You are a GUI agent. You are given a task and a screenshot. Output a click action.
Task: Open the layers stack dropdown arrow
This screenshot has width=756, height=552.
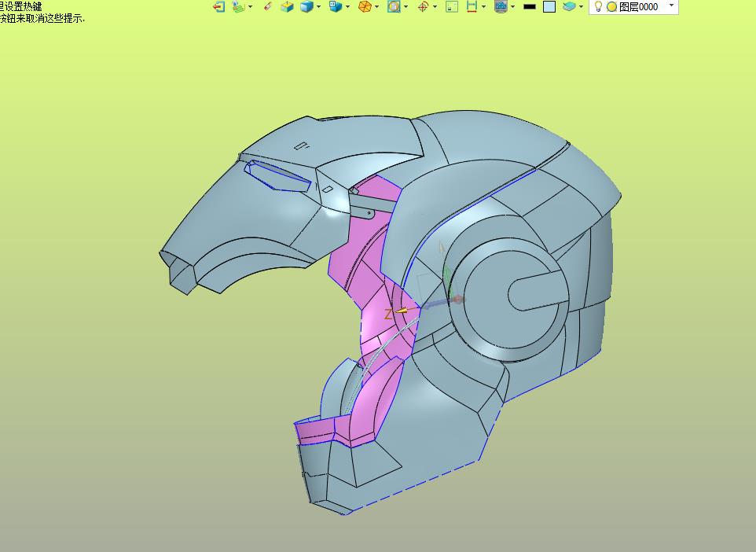coord(581,7)
